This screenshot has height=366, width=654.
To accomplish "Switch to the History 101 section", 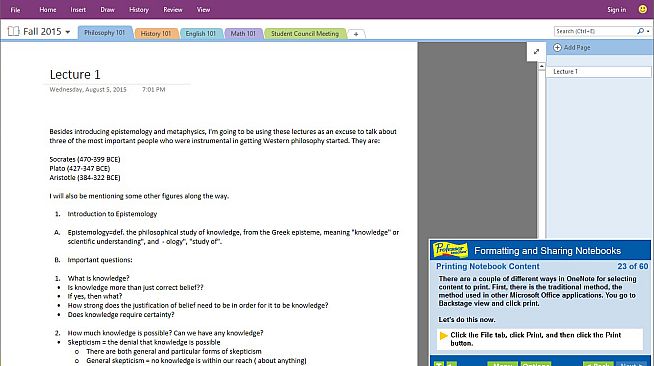I will (x=156, y=33).
